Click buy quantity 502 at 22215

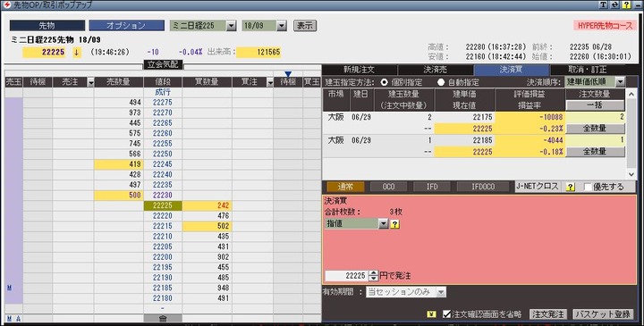[207, 226]
